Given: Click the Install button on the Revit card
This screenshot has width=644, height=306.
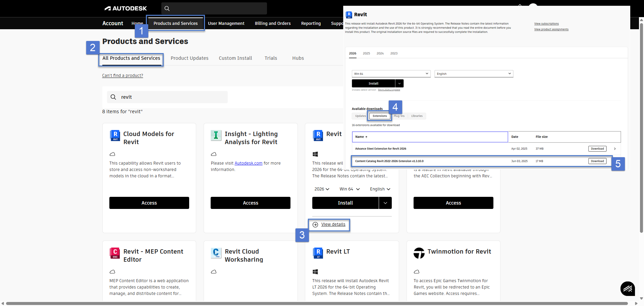Looking at the screenshot, I should tap(345, 203).
